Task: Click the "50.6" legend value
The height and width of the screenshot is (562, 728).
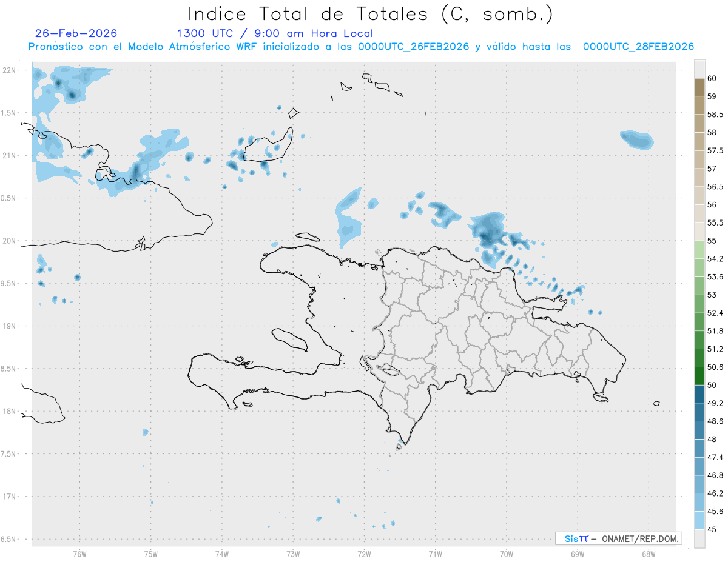Action: (715, 367)
